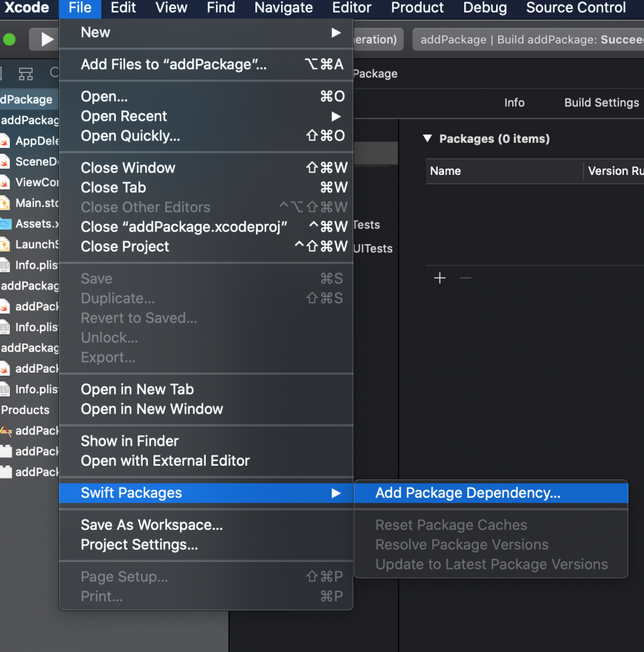
Task: Open the Edit menu
Action: click(123, 8)
